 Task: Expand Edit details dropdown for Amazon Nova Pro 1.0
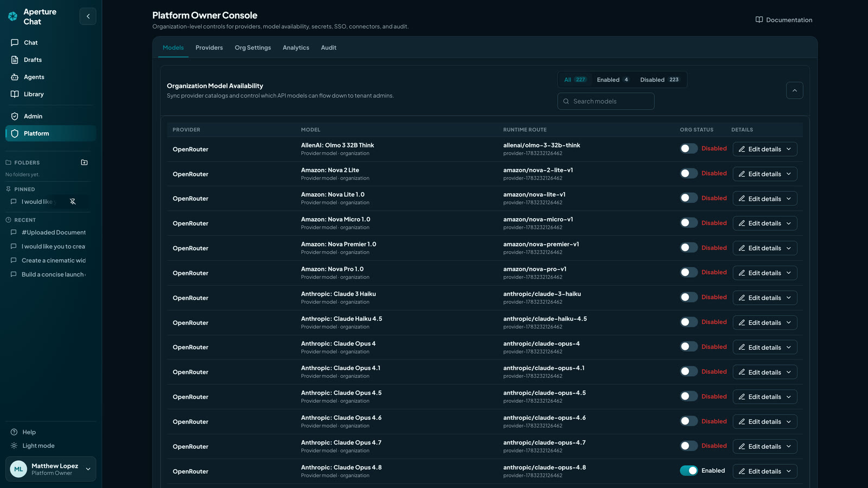(789, 273)
